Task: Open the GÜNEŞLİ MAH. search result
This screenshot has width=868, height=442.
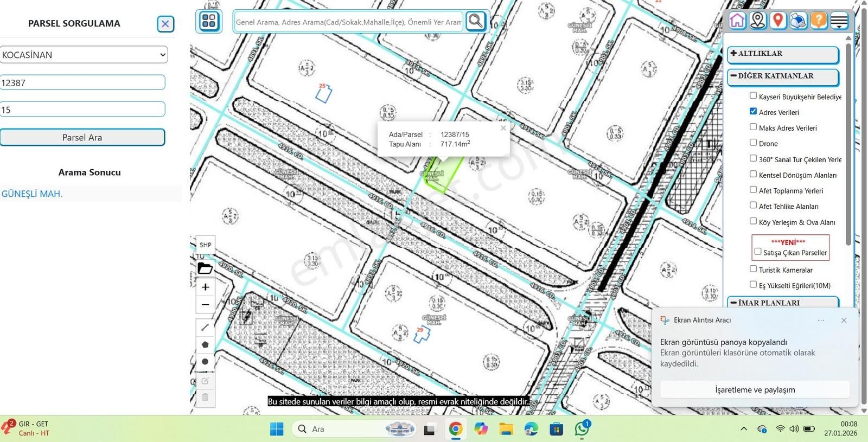Action: tap(32, 194)
